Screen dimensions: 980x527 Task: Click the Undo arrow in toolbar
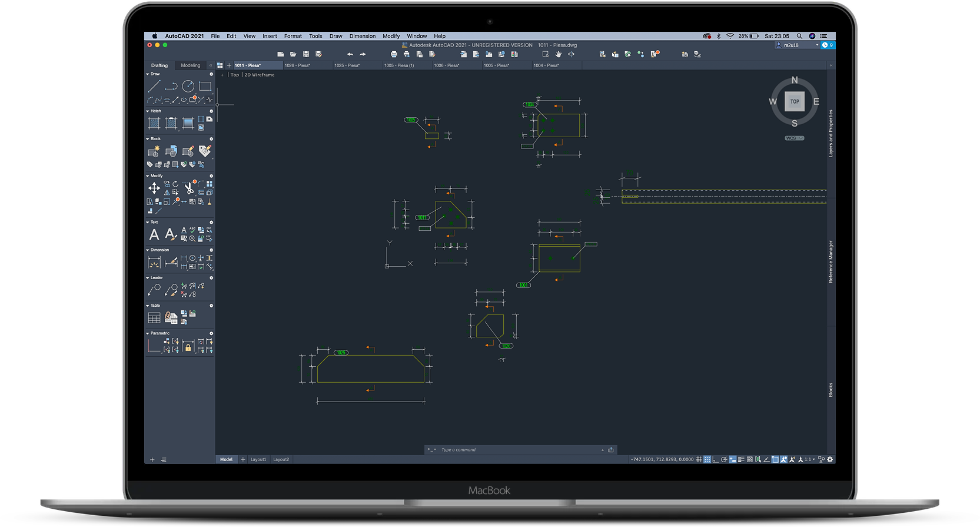coord(350,54)
